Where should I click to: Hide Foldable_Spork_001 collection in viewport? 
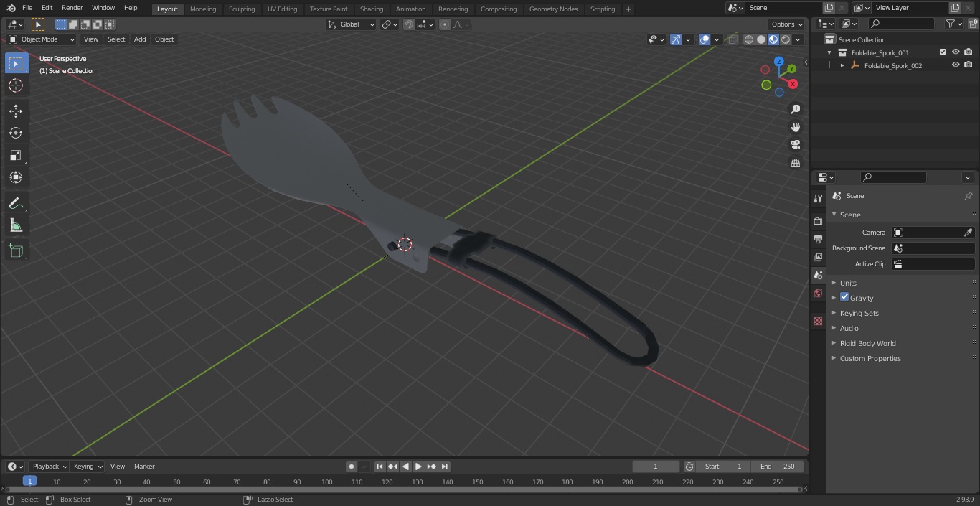click(x=956, y=52)
